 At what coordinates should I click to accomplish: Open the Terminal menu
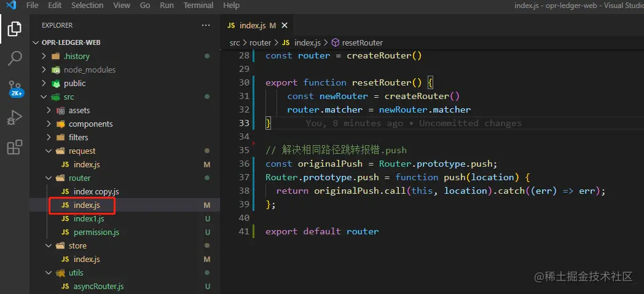pyautogui.click(x=198, y=6)
